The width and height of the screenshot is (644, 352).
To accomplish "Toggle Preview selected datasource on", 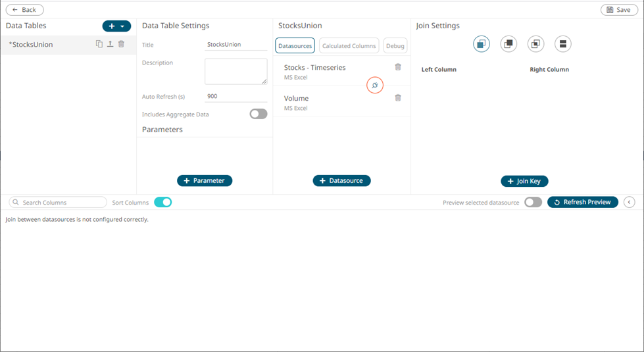I will 533,202.
